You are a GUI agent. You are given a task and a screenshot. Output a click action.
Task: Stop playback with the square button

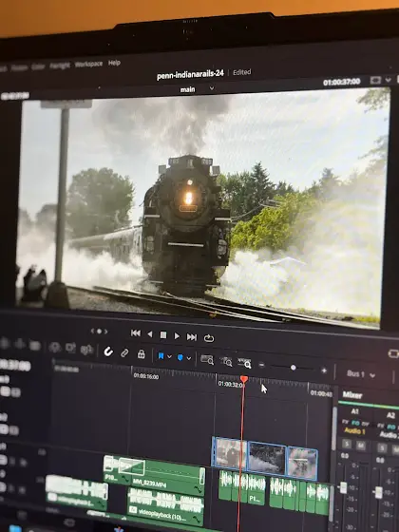tap(163, 334)
